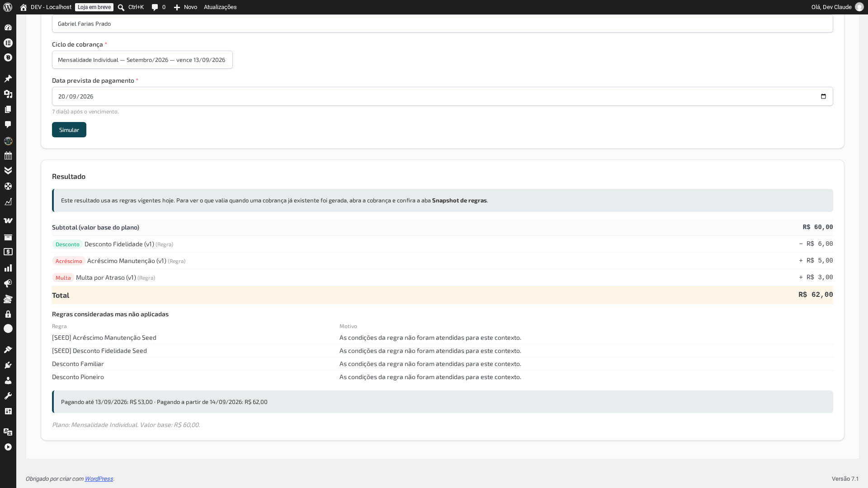Open the Olá, Dev Claude account menu
868x488 pixels.
pyautogui.click(x=837, y=7)
